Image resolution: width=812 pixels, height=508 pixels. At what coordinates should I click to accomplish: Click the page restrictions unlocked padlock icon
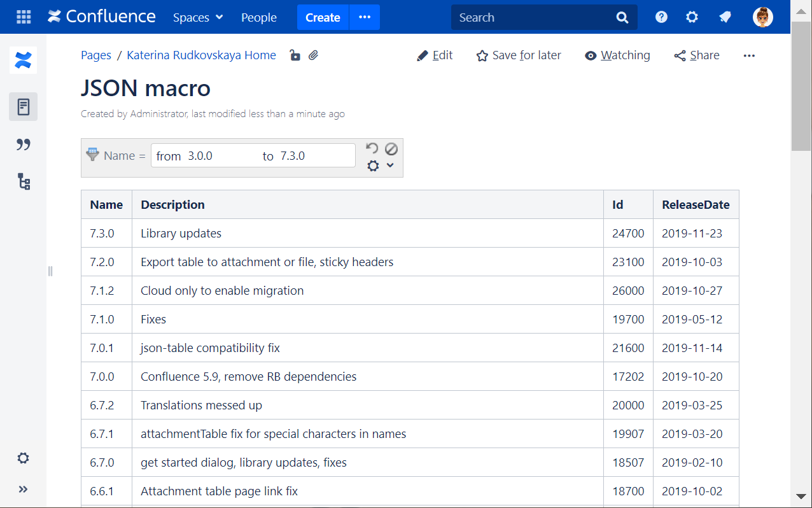pyautogui.click(x=295, y=55)
